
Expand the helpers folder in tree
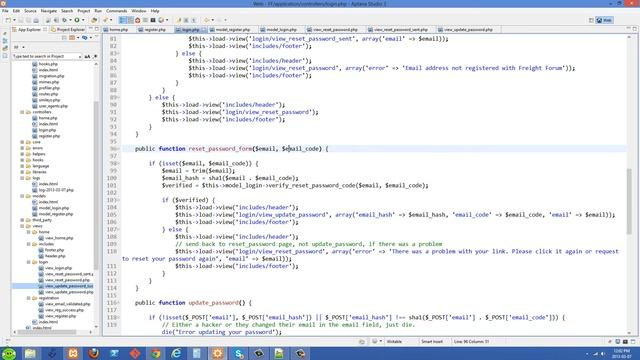[22, 154]
